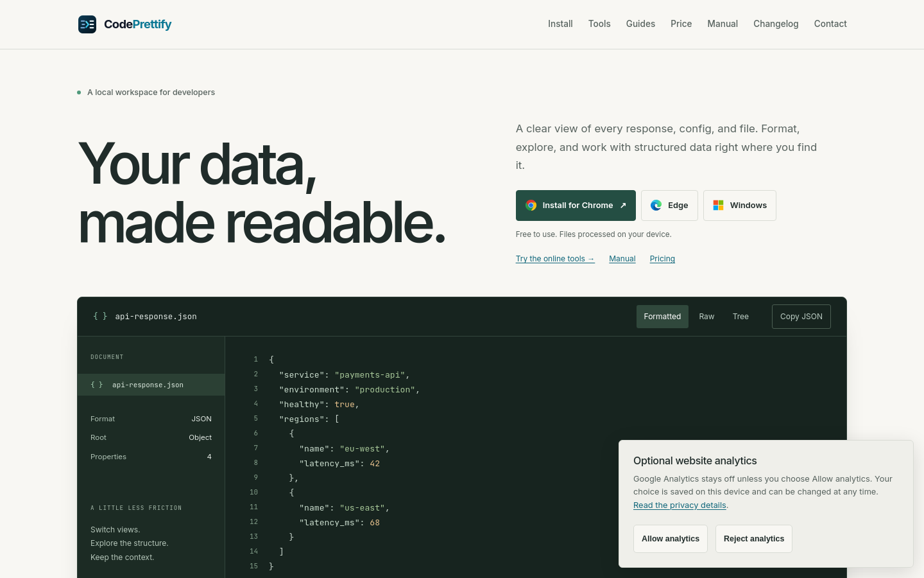Click A LITTLE LESS FRICTION heading
The image size is (924, 578).
point(136,508)
